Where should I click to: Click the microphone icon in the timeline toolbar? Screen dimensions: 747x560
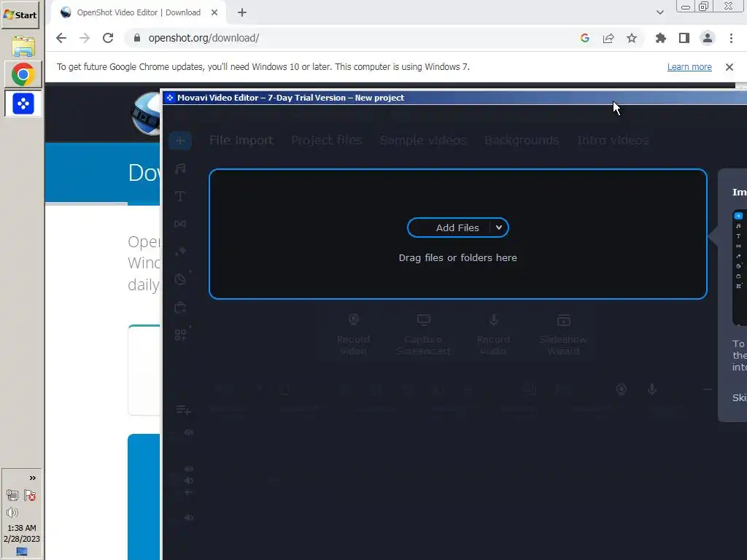pos(652,389)
